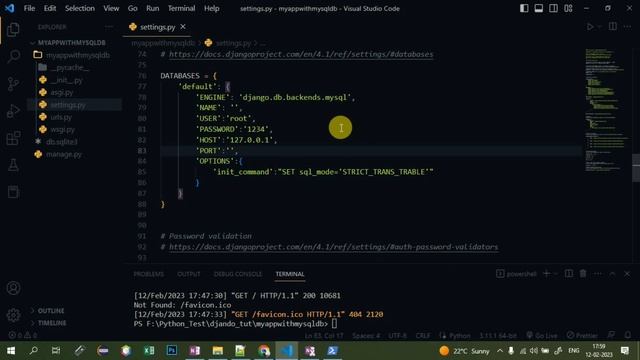The width and height of the screenshot is (640, 360).
Task: Click the editor vertical scrollbar thumb
Action: click(636, 167)
